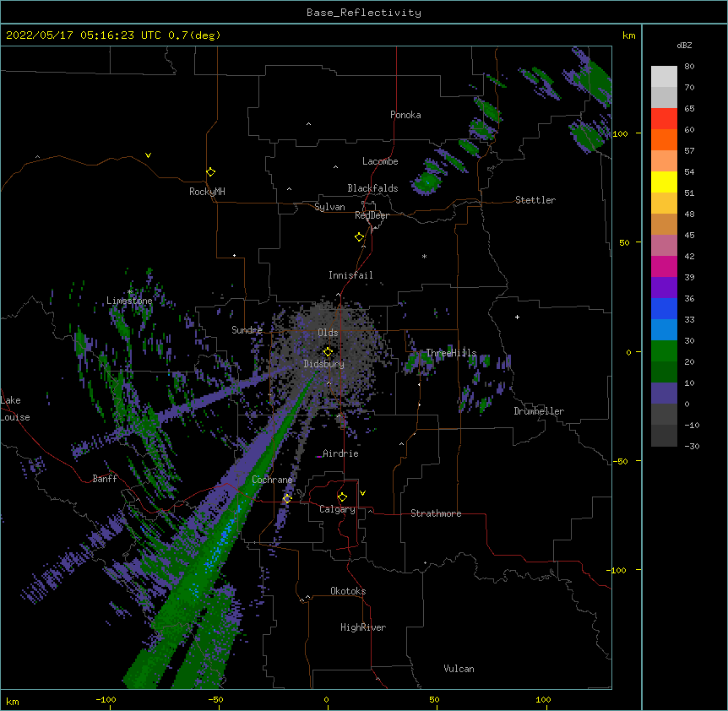728x711 pixels.
Task: Click the Lacombe city label
Action: coord(380,161)
